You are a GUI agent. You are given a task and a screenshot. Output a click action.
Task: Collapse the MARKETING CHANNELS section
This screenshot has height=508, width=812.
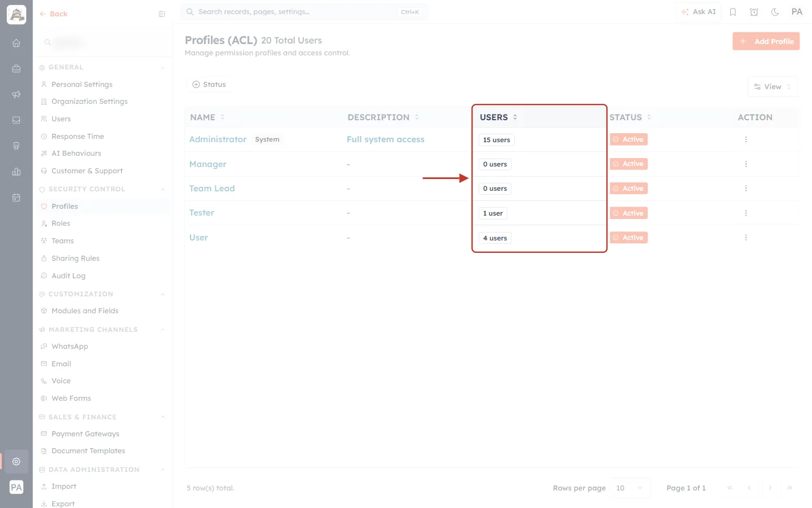click(163, 330)
